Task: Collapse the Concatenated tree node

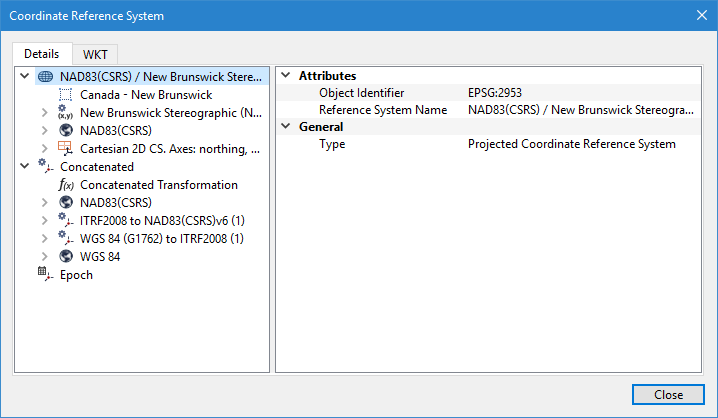Action: coord(25,166)
